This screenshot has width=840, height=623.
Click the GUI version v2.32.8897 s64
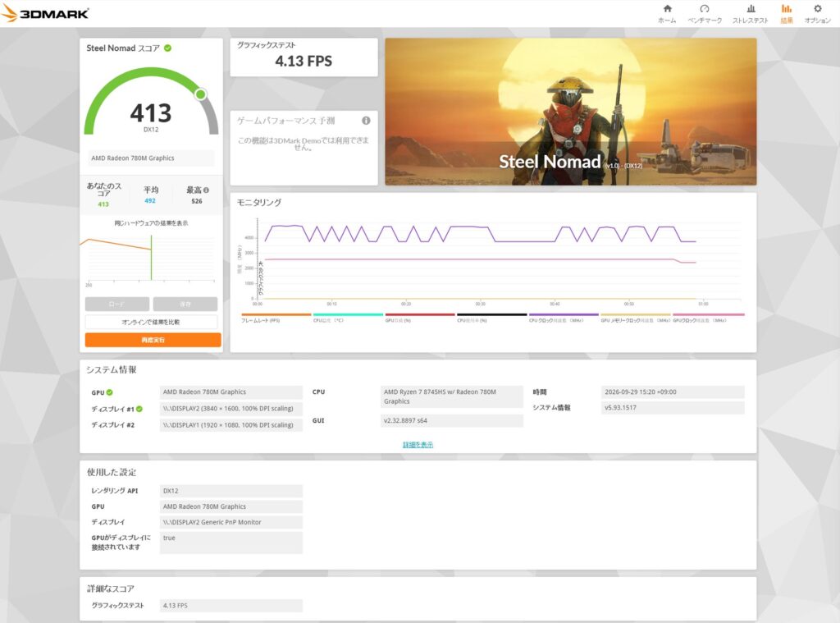pos(452,421)
